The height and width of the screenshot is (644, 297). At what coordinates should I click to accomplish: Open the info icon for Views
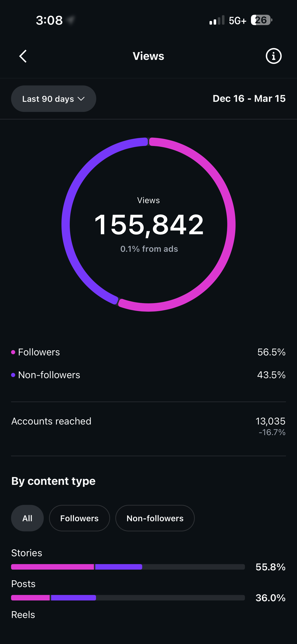274,56
